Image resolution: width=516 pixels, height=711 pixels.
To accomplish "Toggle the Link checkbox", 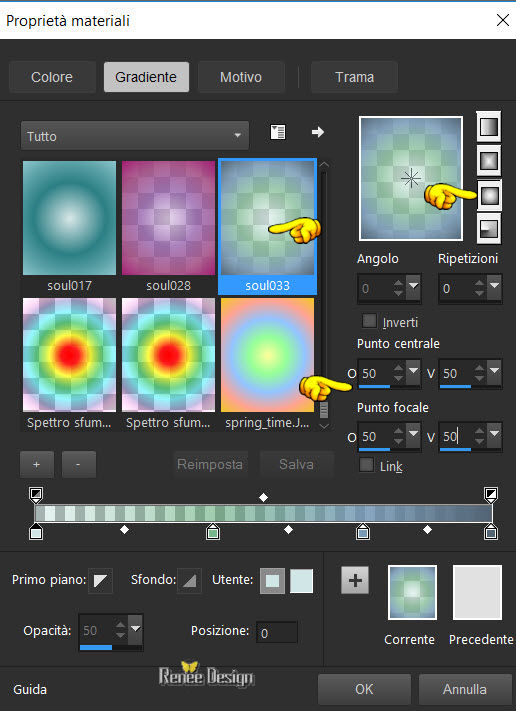I will [x=366, y=465].
